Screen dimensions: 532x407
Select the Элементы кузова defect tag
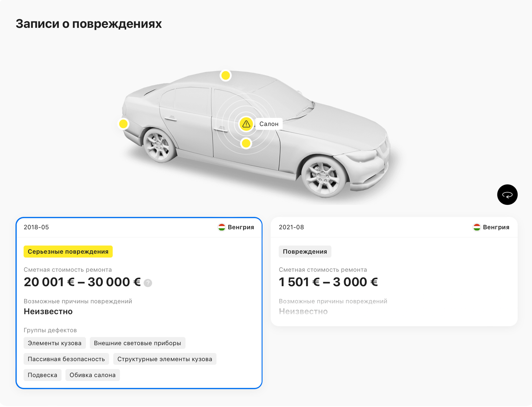click(55, 343)
